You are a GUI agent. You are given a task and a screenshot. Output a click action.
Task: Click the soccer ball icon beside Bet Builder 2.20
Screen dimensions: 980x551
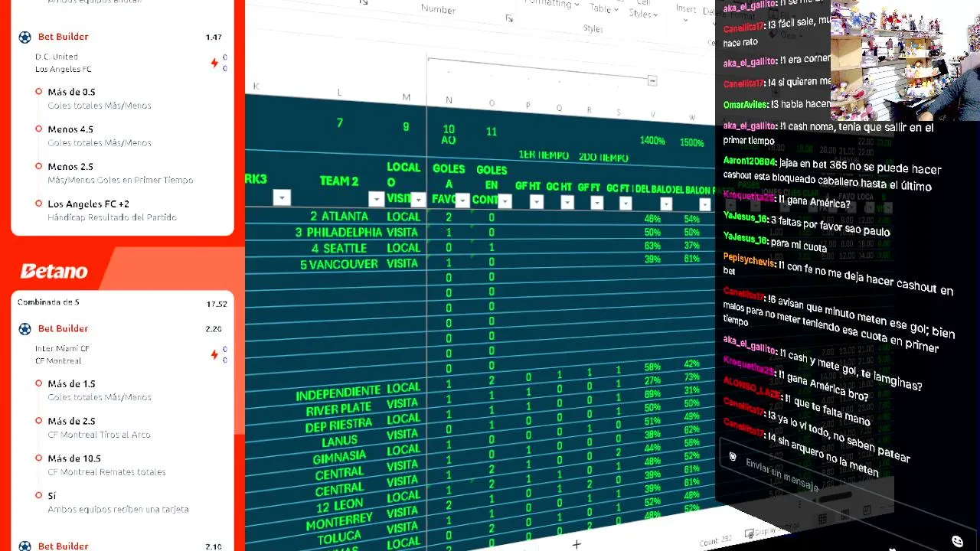[24, 329]
